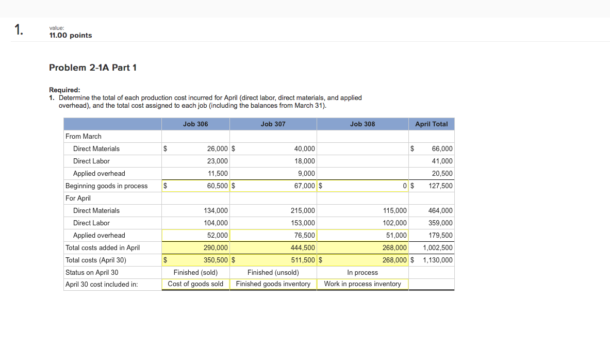Click the Work in process inventory cell
The width and height of the screenshot is (610, 364).
click(x=362, y=284)
